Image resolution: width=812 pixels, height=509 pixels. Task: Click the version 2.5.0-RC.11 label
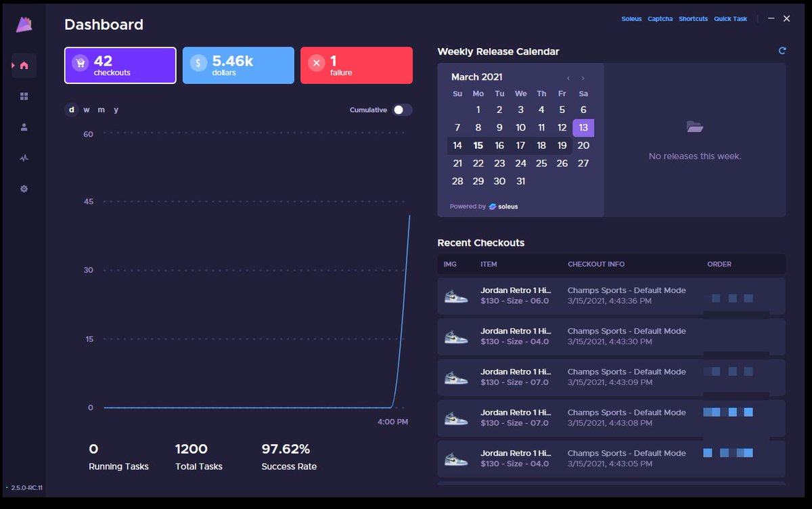point(27,487)
